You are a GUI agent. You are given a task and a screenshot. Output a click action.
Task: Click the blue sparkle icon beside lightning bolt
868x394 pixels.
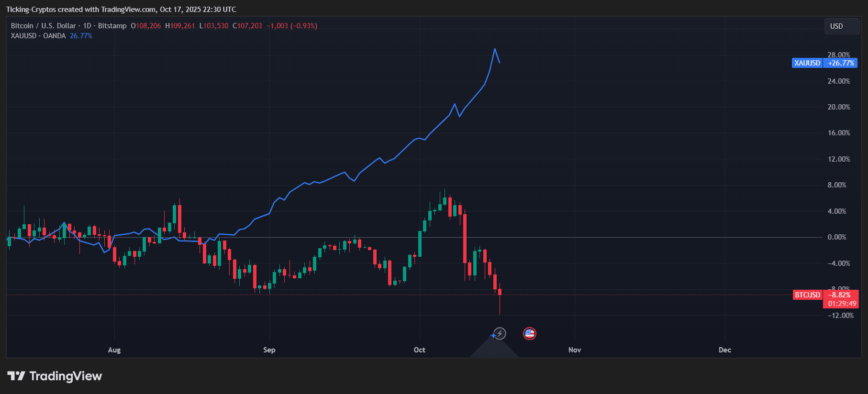[x=493, y=336]
